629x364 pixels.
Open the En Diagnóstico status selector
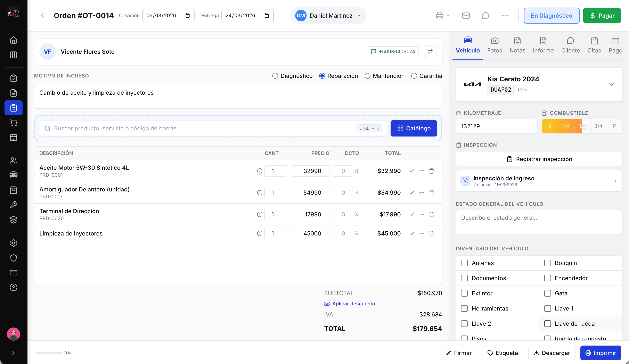click(x=551, y=15)
